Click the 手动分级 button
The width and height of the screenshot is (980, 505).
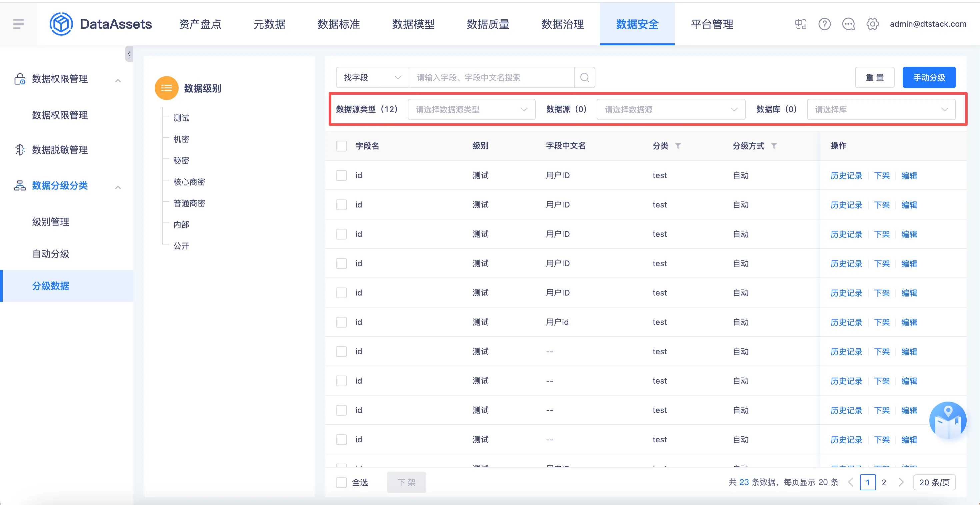point(929,78)
